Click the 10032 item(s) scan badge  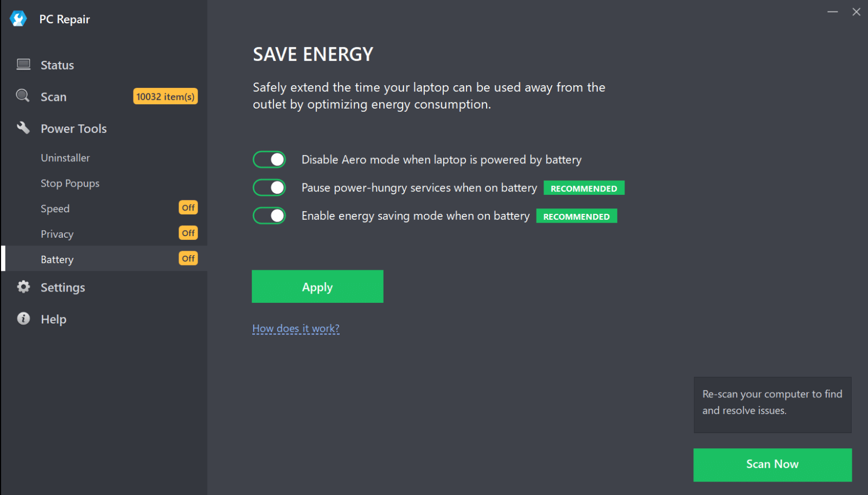pyautogui.click(x=165, y=96)
